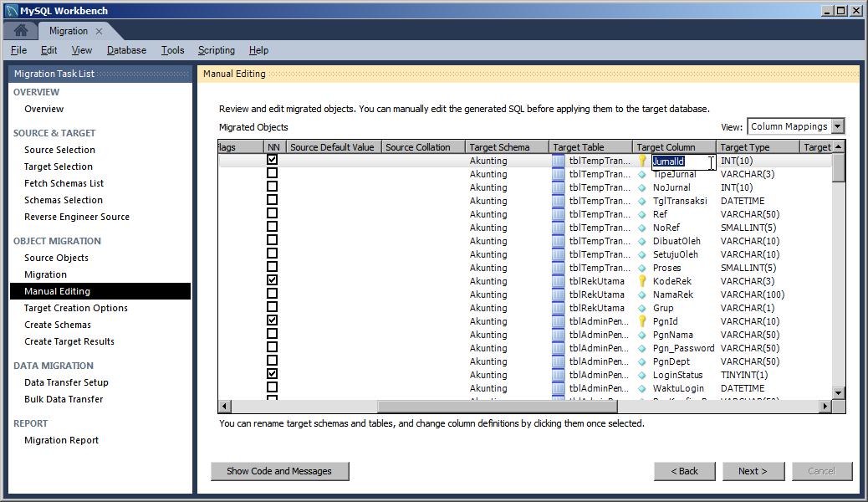The width and height of the screenshot is (868, 502).
Task: Open the Scripting menu
Action: (216, 50)
